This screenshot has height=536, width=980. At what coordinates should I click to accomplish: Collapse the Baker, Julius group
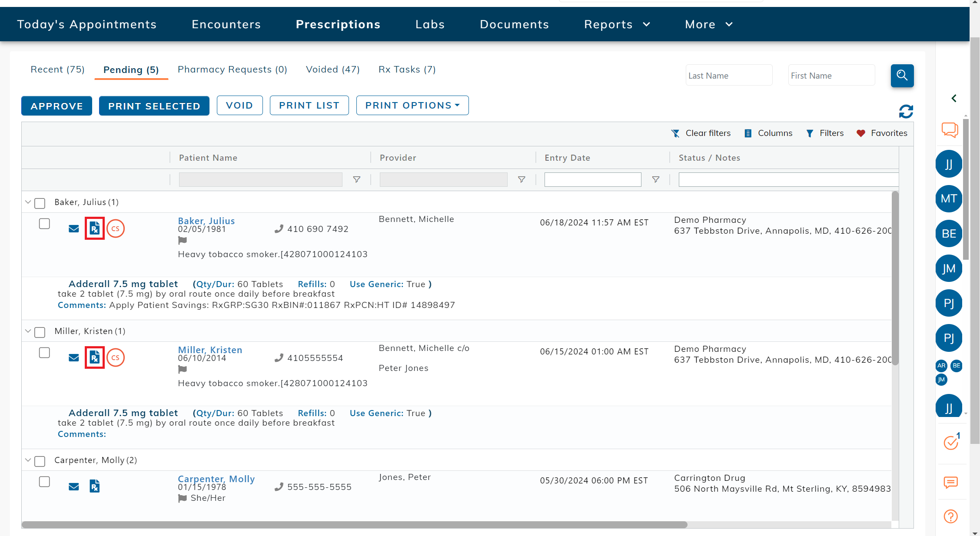pyautogui.click(x=28, y=202)
